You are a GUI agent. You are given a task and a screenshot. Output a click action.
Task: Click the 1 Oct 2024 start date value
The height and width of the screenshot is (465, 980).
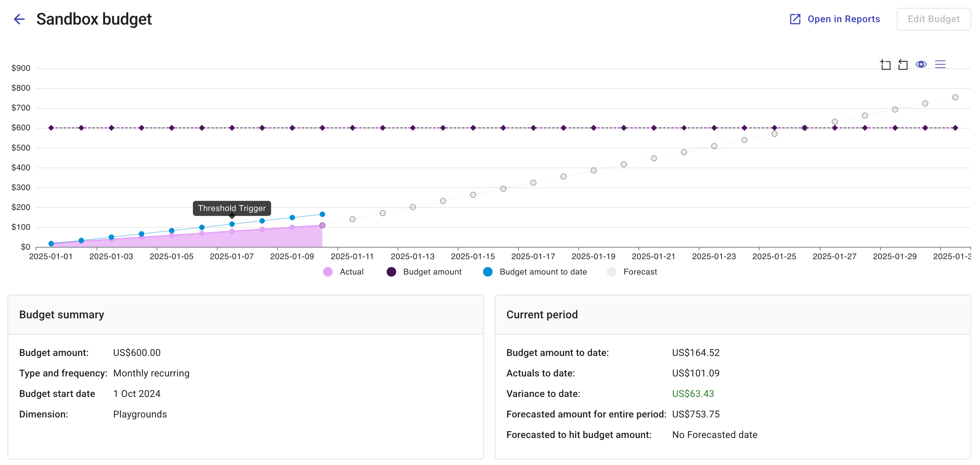pyautogui.click(x=137, y=394)
